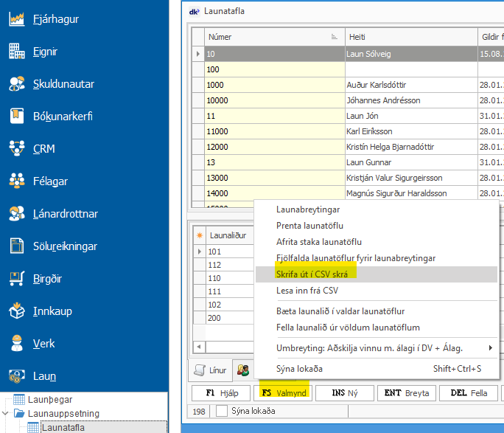
Task: Switch to the Línur tab
Action: click(x=210, y=371)
